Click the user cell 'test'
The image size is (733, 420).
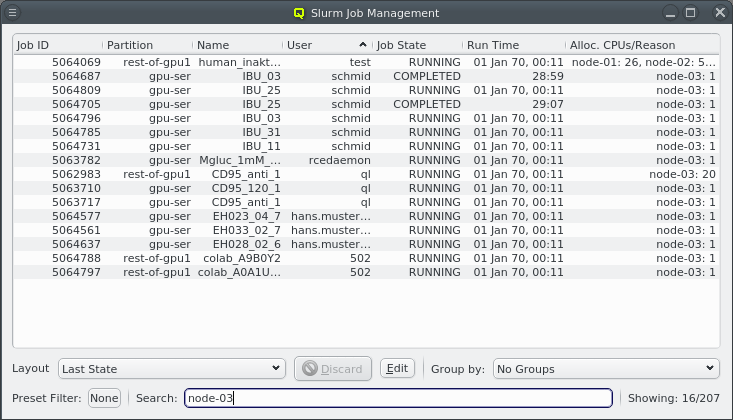coord(360,62)
